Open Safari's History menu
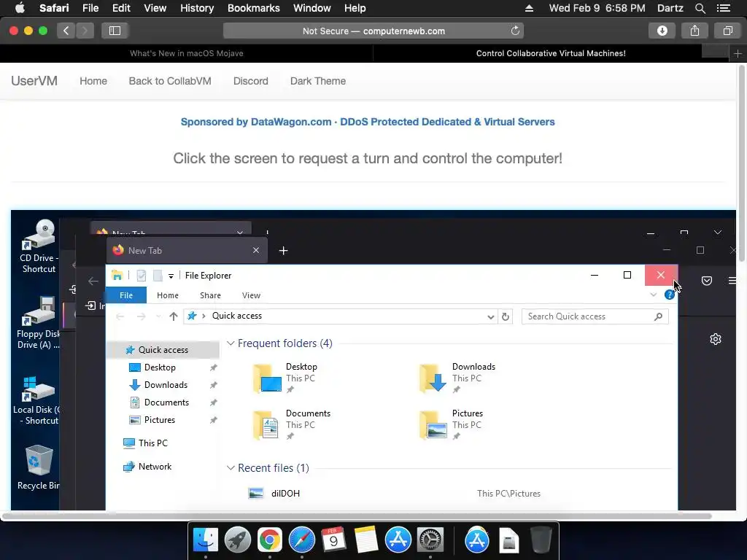This screenshot has width=747, height=560. tap(197, 8)
